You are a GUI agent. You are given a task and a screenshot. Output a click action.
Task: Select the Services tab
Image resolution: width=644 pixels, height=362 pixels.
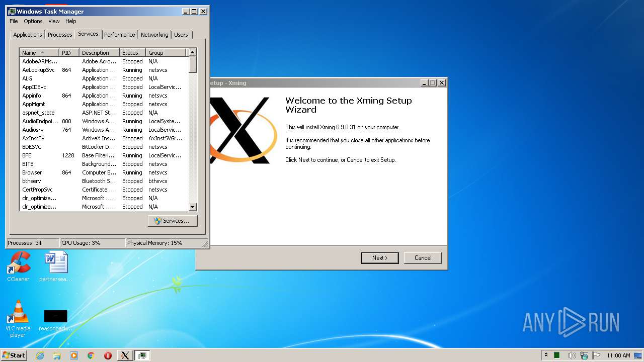(x=88, y=34)
